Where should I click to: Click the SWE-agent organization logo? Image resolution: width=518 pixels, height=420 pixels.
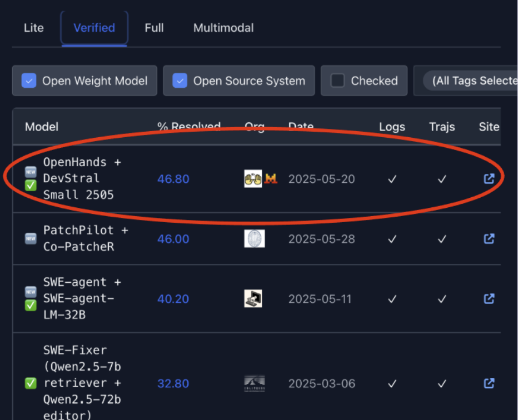(253, 299)
